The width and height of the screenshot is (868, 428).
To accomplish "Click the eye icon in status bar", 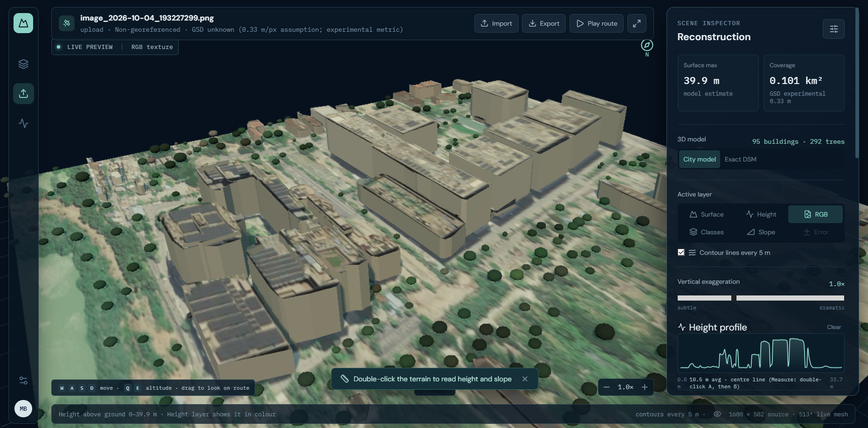I will [717, 414].
